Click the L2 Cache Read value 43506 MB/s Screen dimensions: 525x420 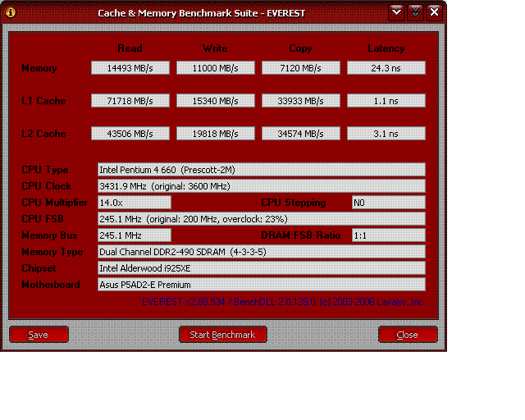coord(130,134)
